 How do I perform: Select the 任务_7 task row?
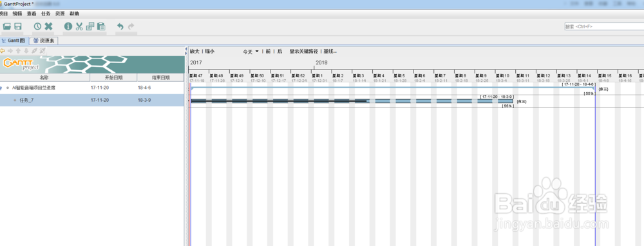click(92, 100)
